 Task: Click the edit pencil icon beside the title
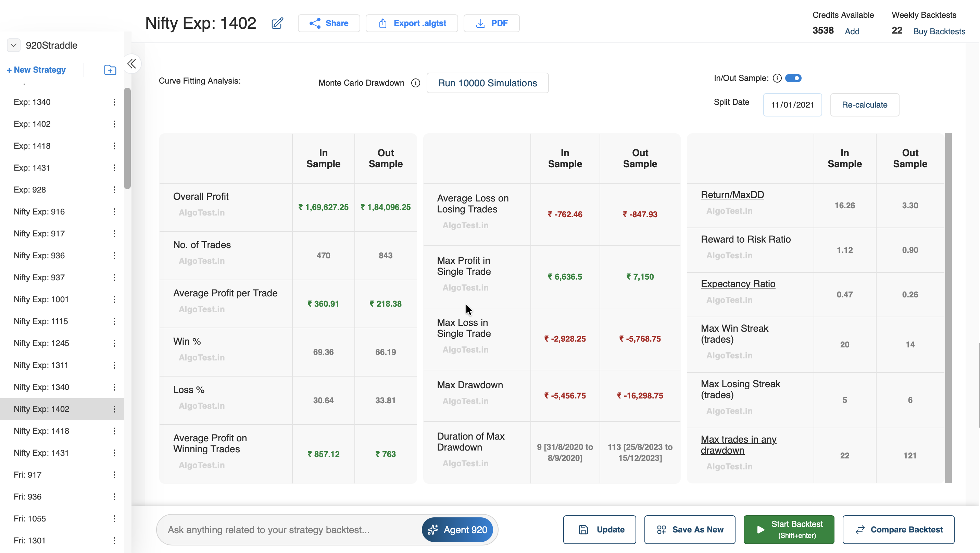pyautogui.click(x=277, y=23)
